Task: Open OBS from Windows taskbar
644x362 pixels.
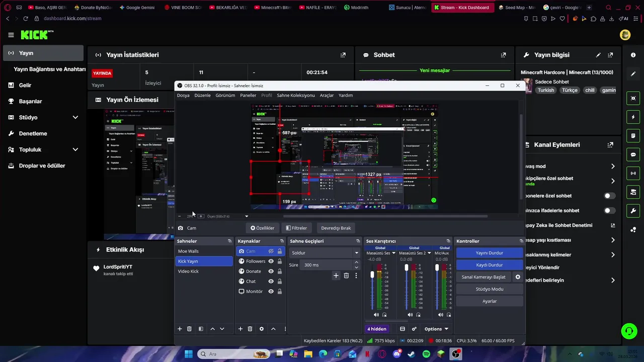Action: [x=456, y=354]
